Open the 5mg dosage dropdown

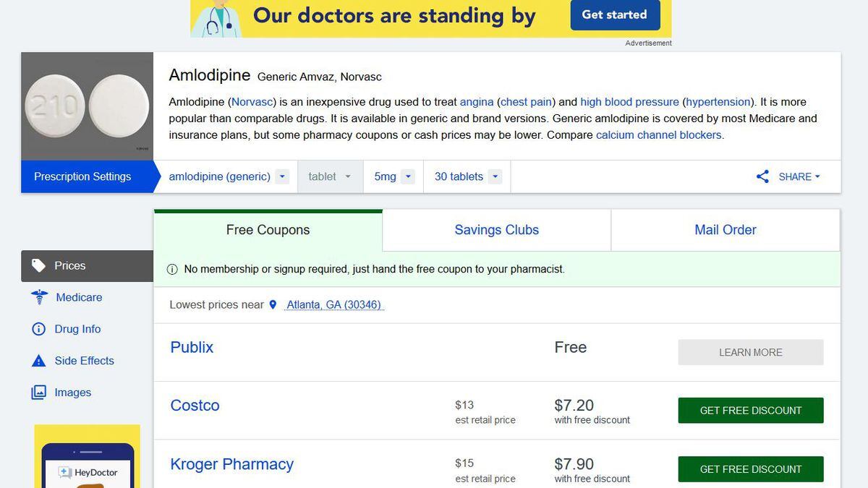(408, 176)
